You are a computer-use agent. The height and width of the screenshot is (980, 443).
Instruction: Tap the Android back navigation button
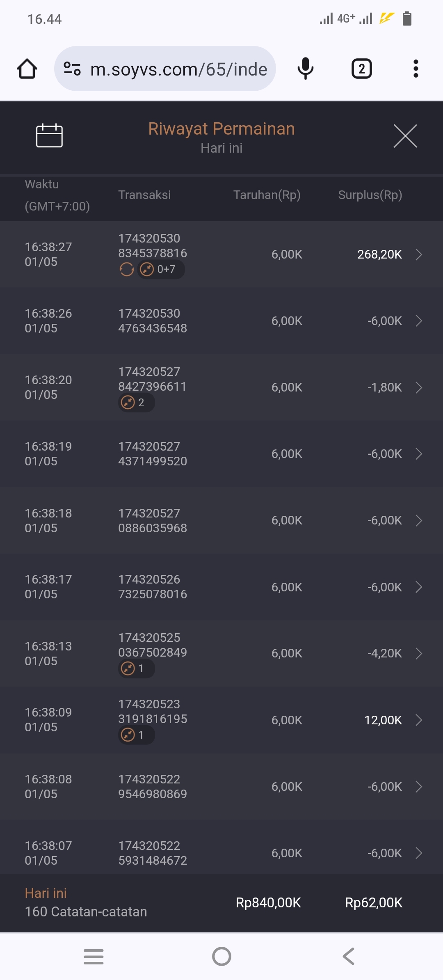(x=348, y=956)
